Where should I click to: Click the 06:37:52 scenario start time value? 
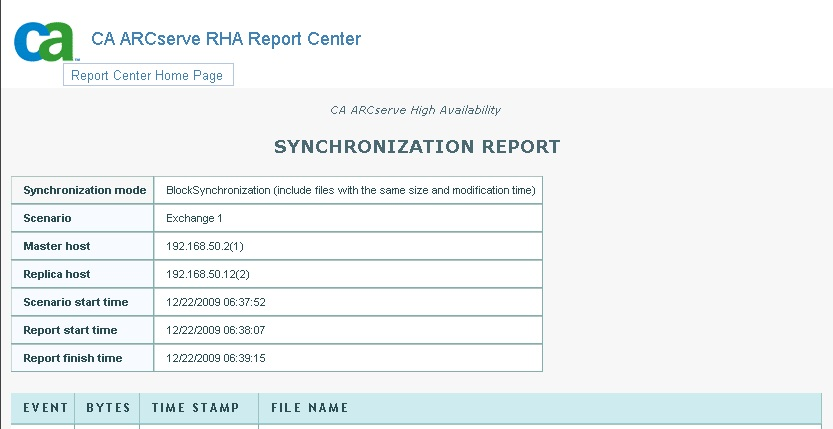[215, 302]
